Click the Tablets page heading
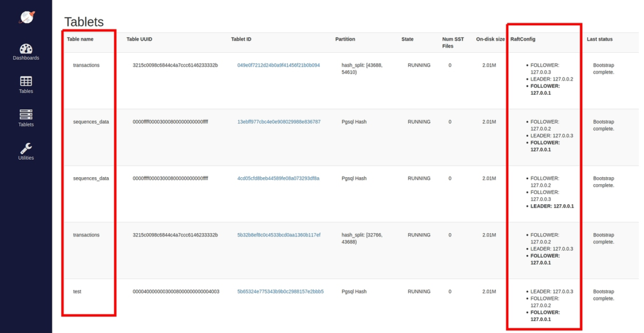 click(84, 23)
